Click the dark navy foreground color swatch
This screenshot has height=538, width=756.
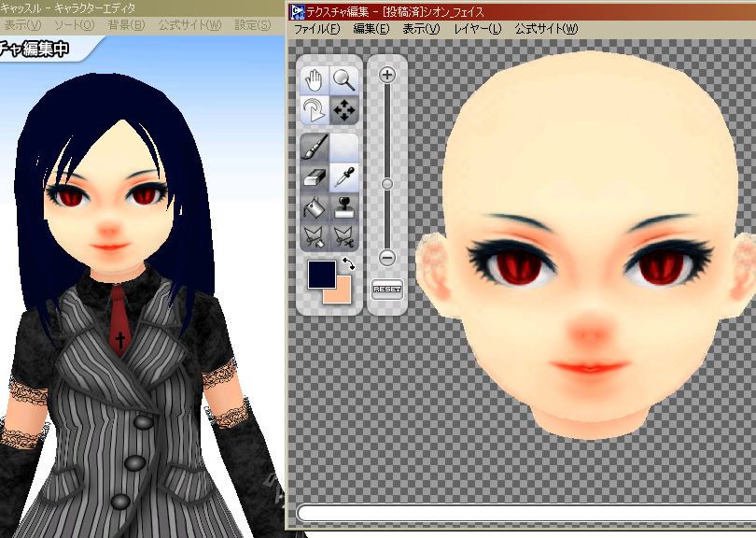tap(322, 274)
